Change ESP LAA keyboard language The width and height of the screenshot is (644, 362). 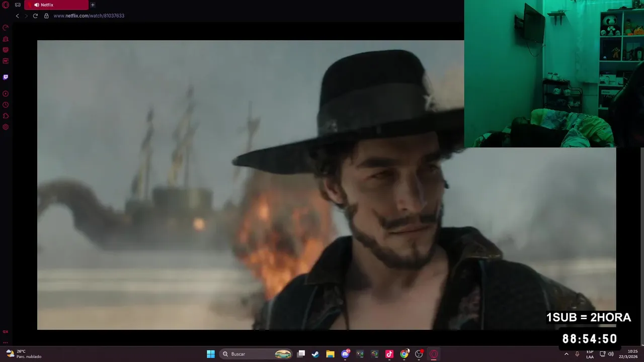coord(590,354)
